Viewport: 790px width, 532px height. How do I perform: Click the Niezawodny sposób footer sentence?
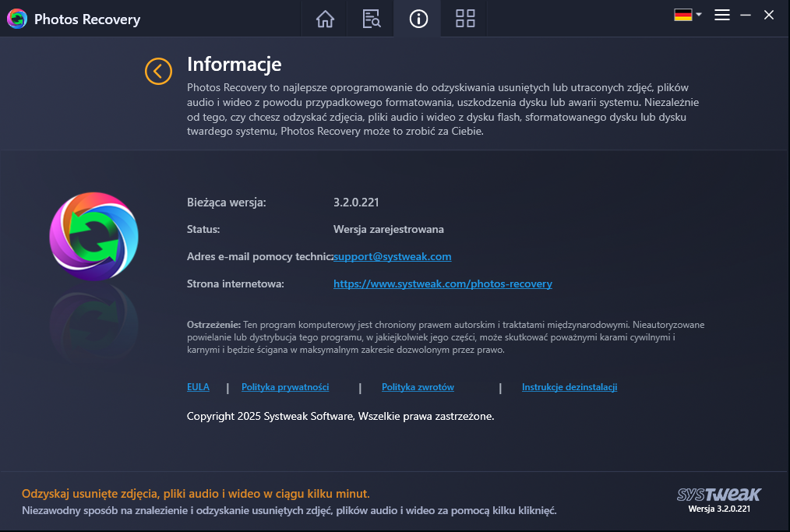(x=289, y=510)
